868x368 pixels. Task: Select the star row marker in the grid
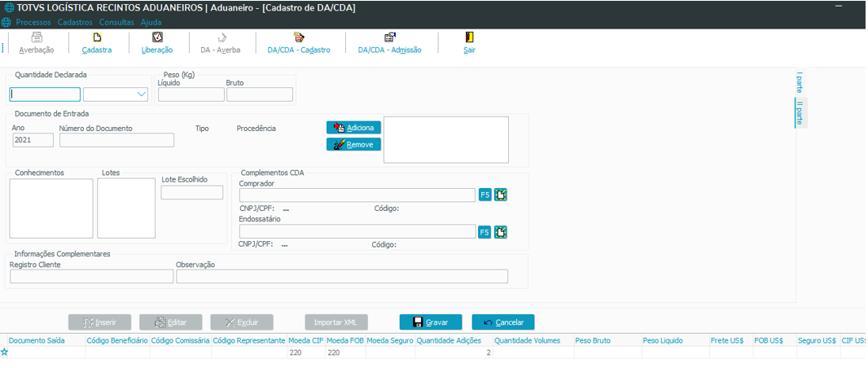pos(4,352)
